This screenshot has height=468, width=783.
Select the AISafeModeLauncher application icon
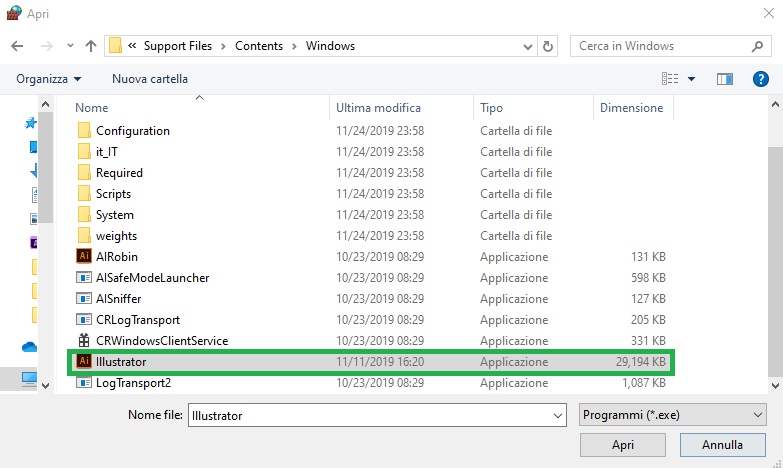[84, 277]
